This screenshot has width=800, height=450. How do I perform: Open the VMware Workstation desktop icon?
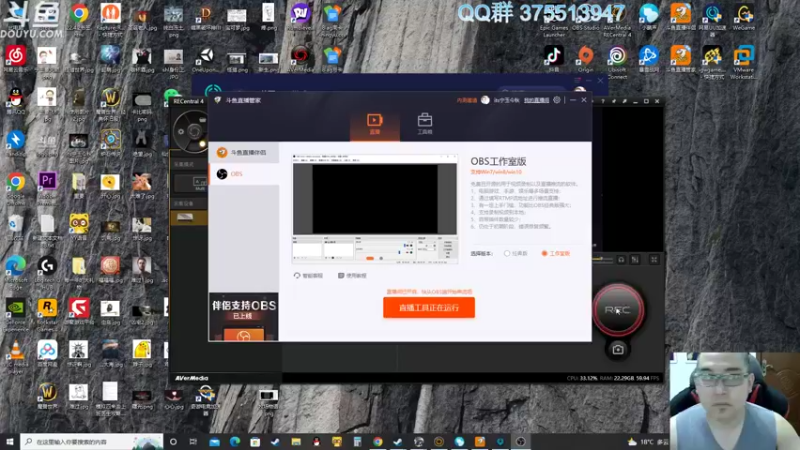click(x=743, y=61)
